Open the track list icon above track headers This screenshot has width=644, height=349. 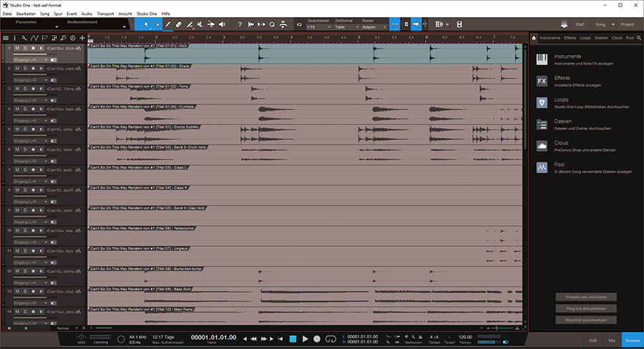6,38
